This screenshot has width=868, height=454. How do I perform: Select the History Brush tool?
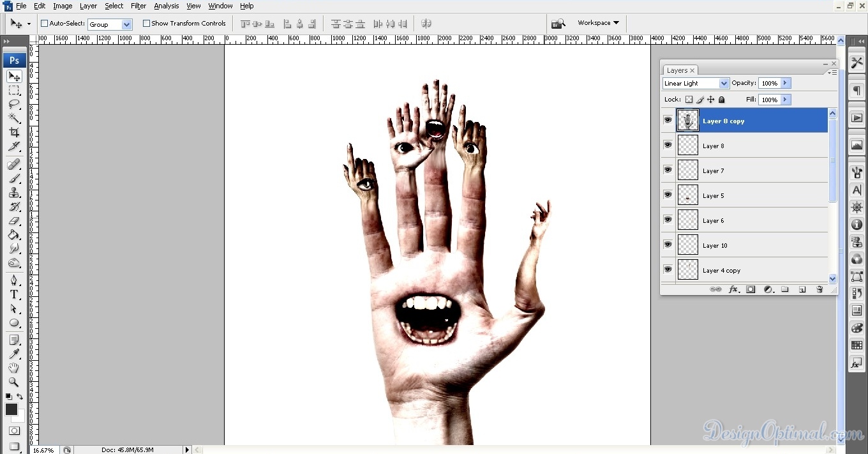pos(14,207)
